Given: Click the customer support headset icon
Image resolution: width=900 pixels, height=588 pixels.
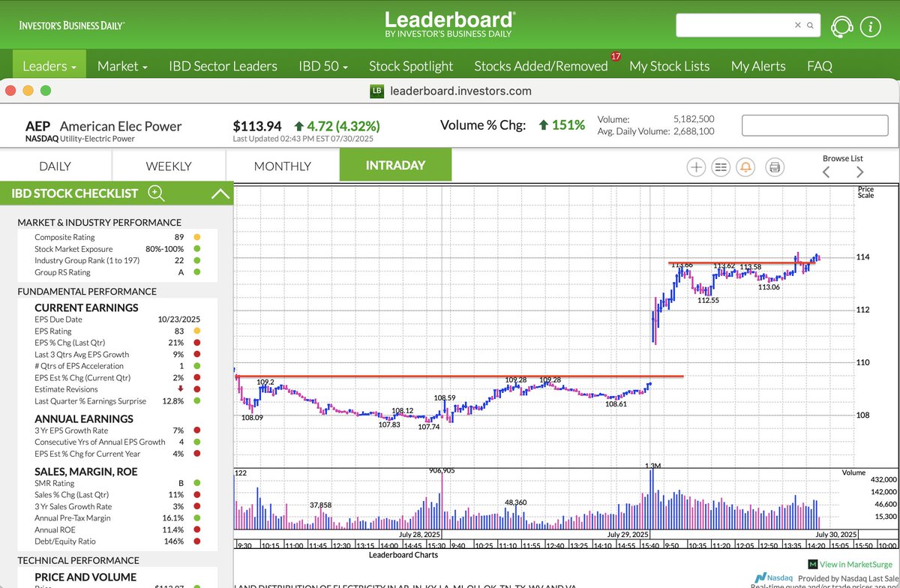Looking at the screenshot, I should point(842,26).
